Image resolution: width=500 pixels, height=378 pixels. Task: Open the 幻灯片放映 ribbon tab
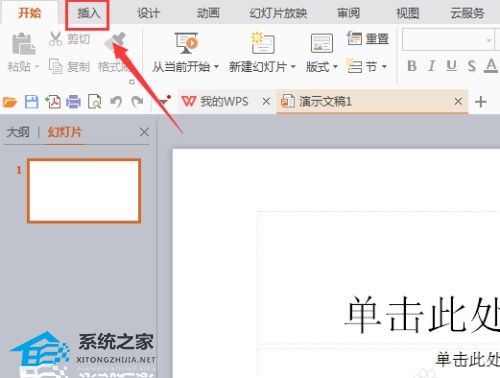pos(278,13)
